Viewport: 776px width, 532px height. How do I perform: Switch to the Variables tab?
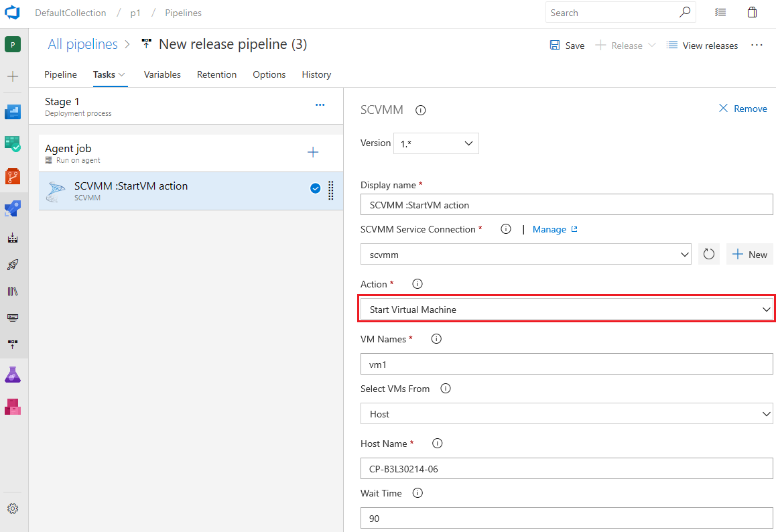pos(162,74)
